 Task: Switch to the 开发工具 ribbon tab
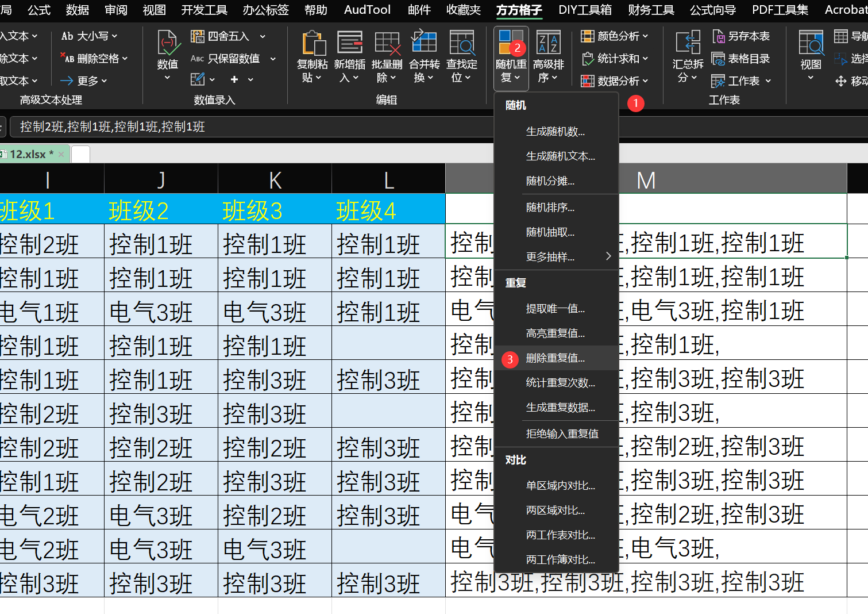coord(205,10)
